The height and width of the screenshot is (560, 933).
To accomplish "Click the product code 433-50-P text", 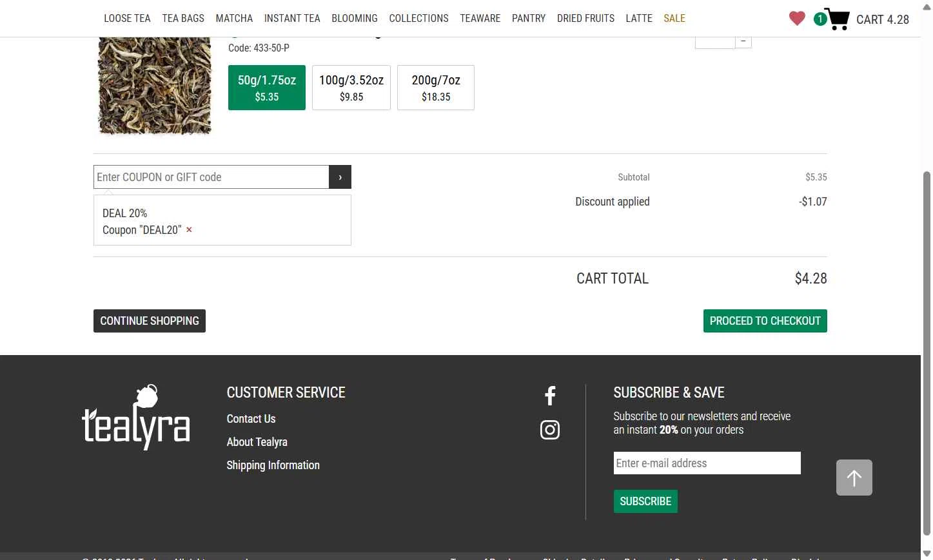I will pyautogui.click(x=259, y=48).
